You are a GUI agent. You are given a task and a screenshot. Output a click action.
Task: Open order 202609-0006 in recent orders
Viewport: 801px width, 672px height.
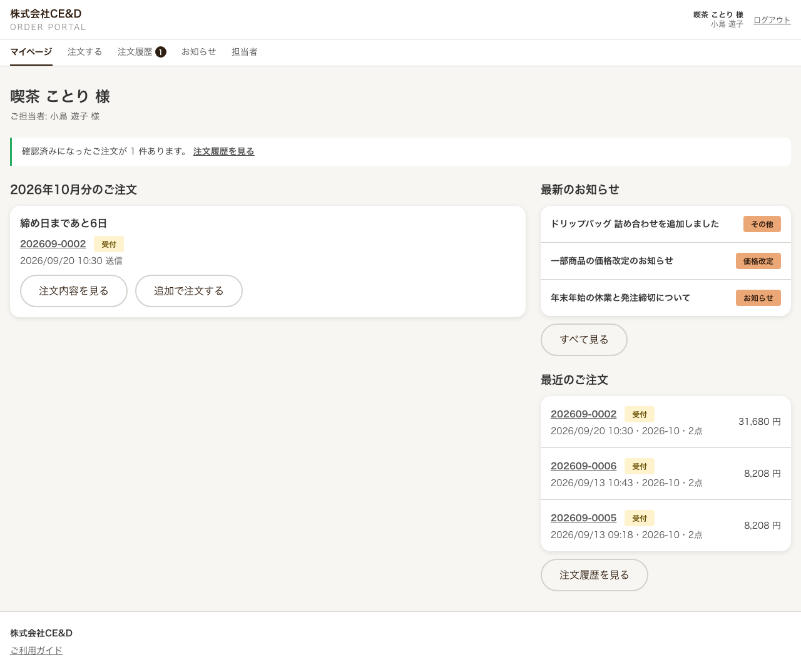point(584,466)
